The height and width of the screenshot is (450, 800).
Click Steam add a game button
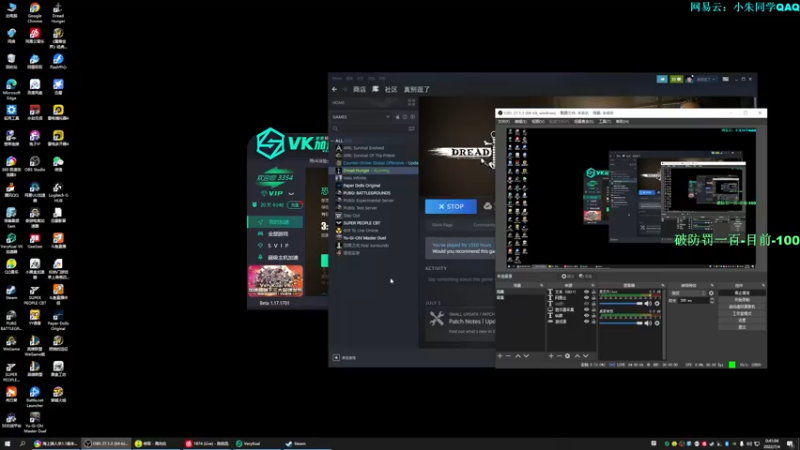click(x=345, y=358)
